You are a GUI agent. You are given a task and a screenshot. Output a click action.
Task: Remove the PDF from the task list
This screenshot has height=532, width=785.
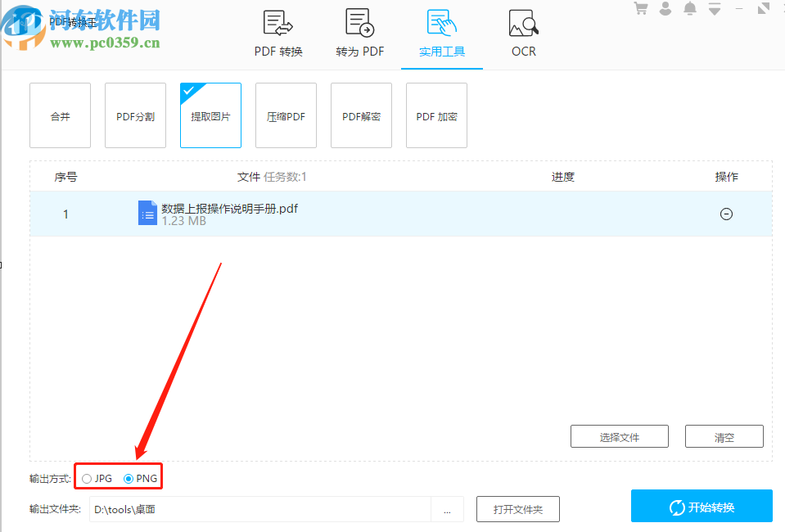(x=726, y=214)
